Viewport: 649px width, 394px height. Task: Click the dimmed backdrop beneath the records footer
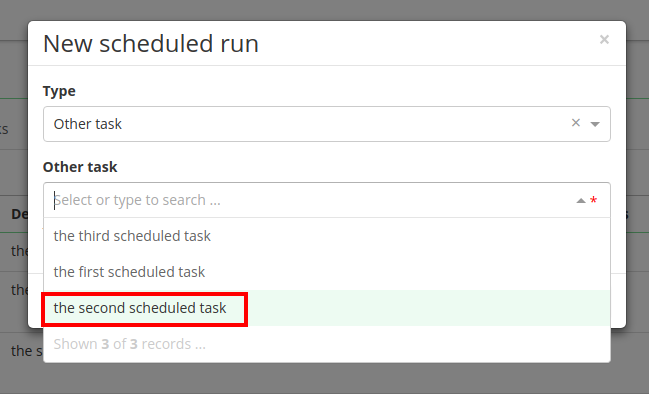324,379
